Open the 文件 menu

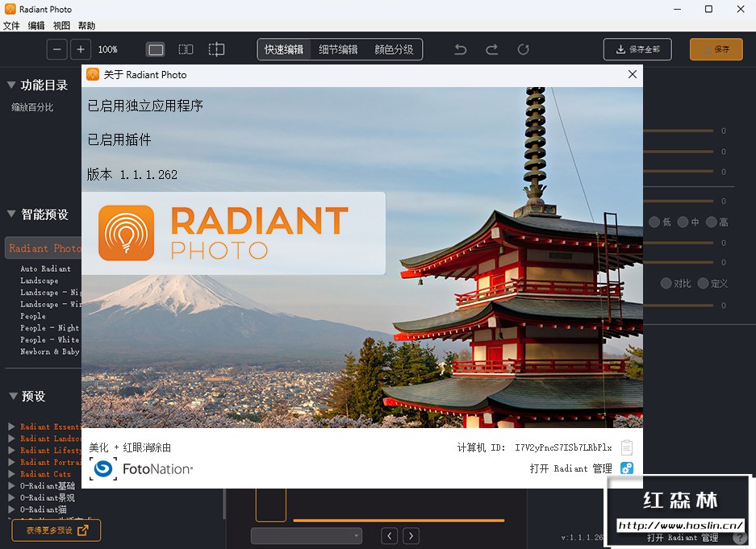click(x=11, y=26)
